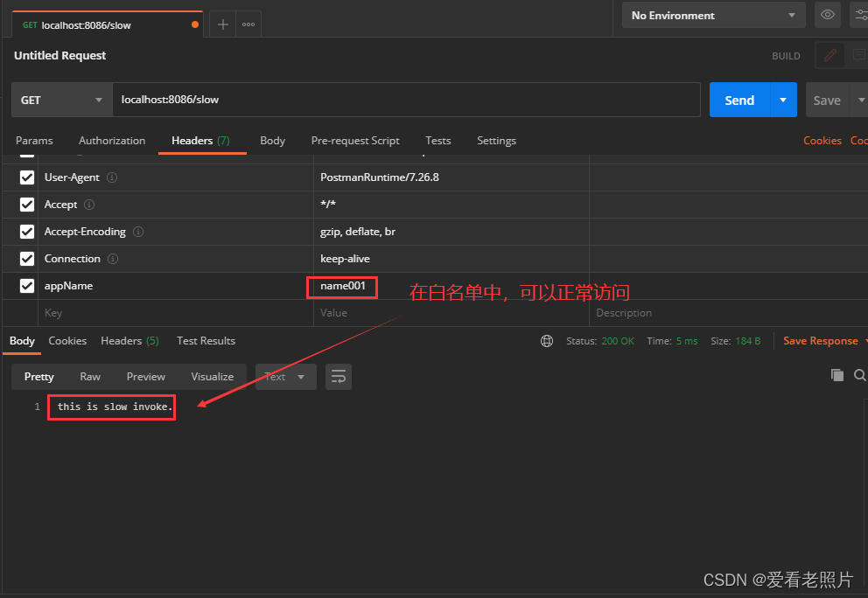Toggle line wrap in response body
This screenshot has width=868, height=598.
click(x=339, y=377)
